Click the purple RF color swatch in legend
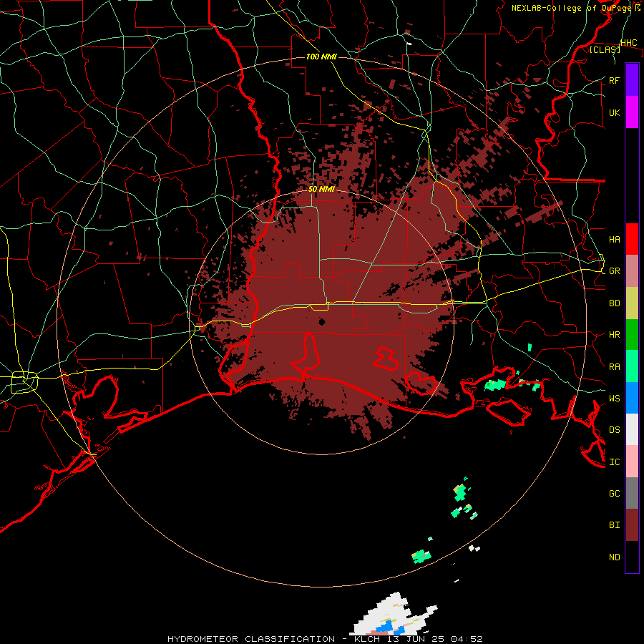 point(632,80)
